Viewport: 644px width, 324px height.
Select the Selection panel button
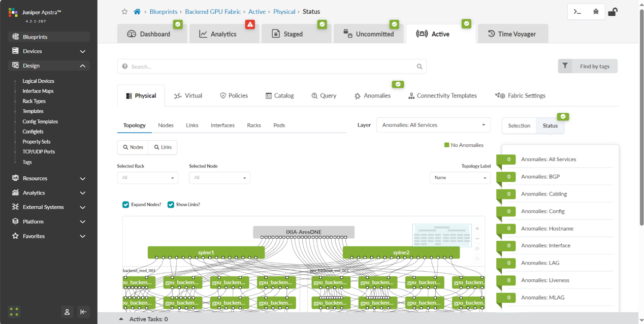point(519,125)
